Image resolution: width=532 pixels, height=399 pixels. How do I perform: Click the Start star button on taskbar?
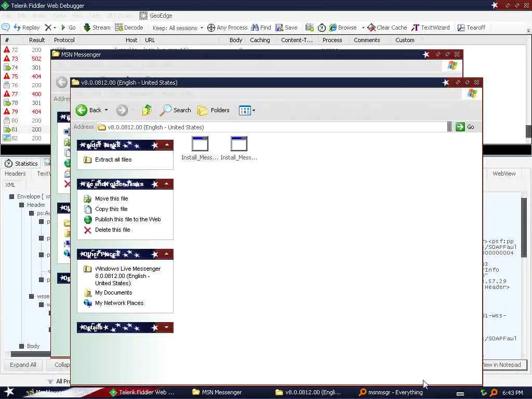tap(9, 392)
